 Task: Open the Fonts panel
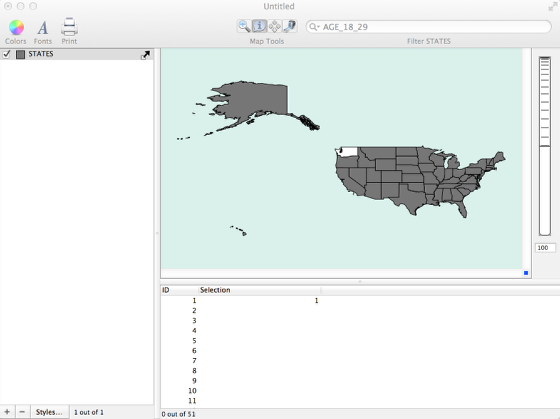coord(43,28)
